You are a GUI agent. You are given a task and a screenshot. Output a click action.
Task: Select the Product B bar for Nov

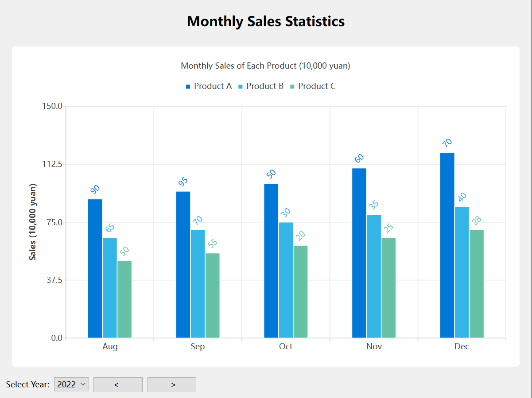click(374, 276)
